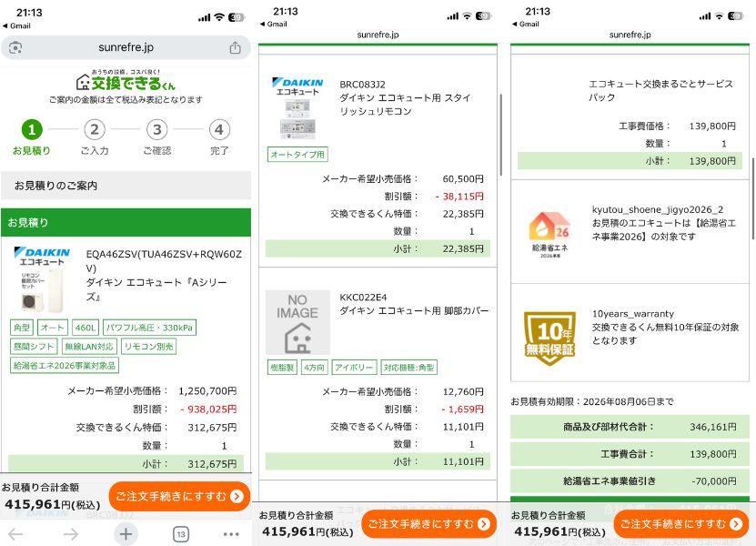Image resolution: width=756 pixels, height=546 pixels.
Task: Click ご注文手続きにすすむ button in right screen
Action: (x=681, y=524)
